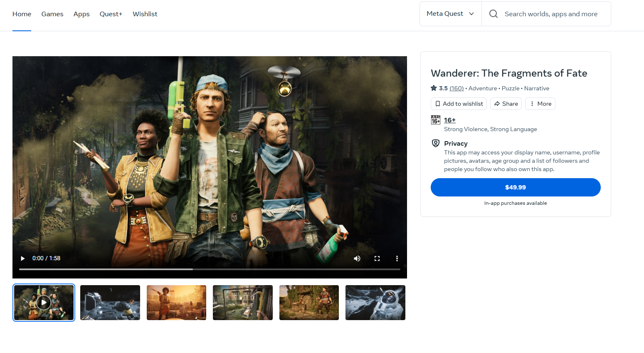644x353 pixels.
Task: Open video more options menu
Action: (x=397, y=259)
